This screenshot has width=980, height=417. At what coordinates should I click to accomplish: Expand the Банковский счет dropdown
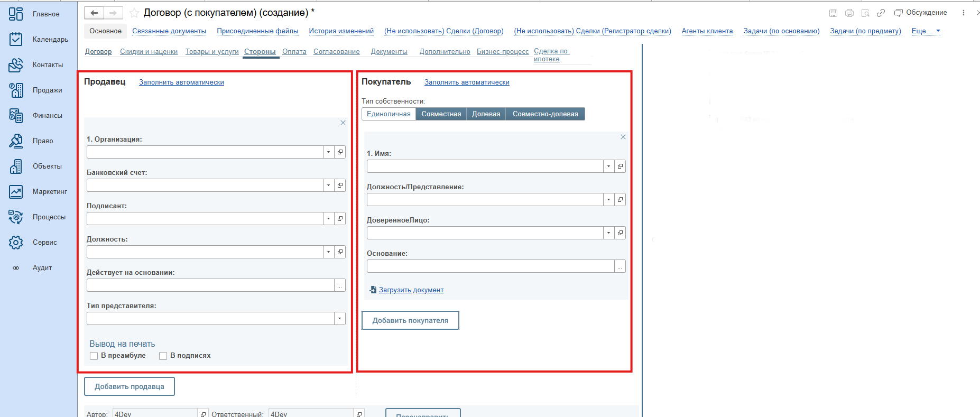click(329, 186)
